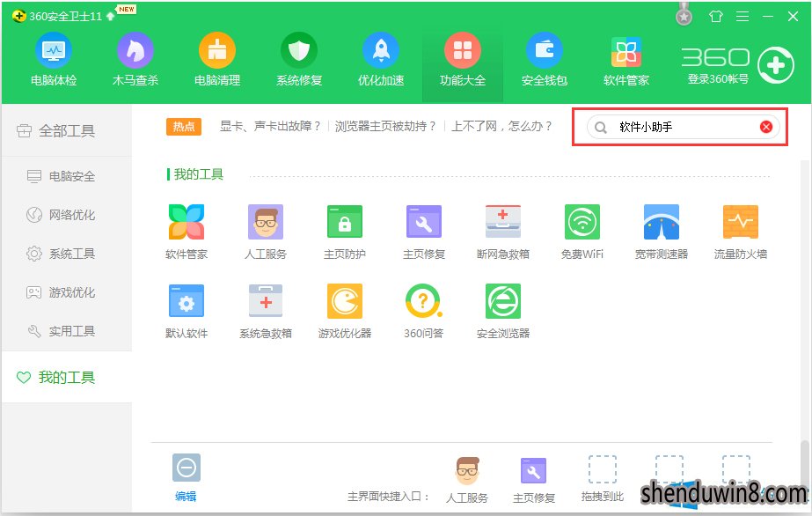Click the 拖拽到此 empty shortcut slot
The width and height of the screenshot is (812, 516).
603,479
